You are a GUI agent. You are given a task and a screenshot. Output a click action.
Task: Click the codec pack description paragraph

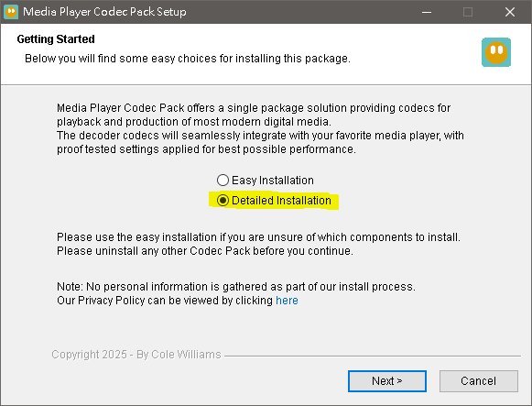coord(260,128)
